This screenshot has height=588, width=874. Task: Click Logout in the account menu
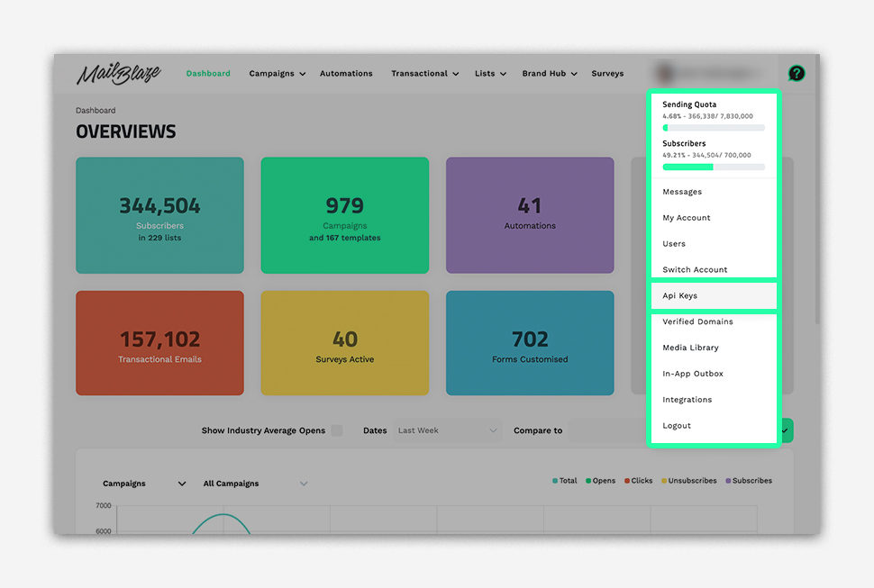[x=677, y=426]
